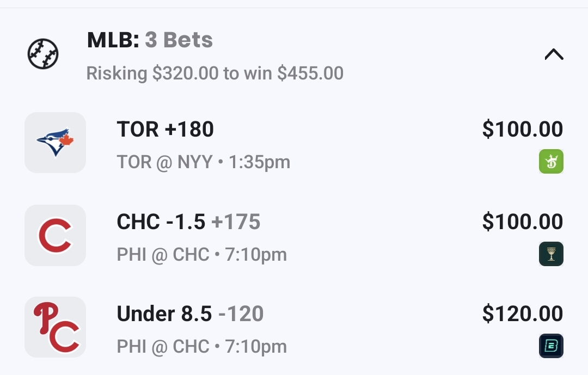Open the TOR +180 bet

pos(165,130)
